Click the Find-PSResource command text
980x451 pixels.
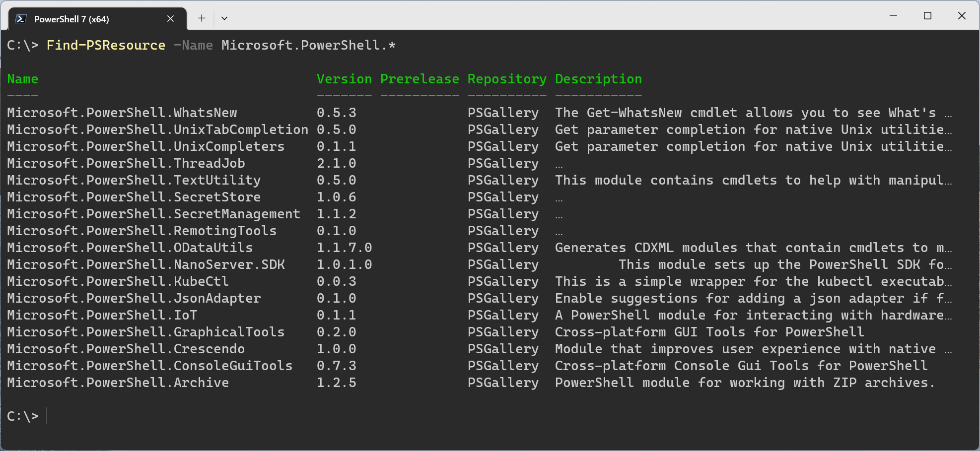(105, 45)
